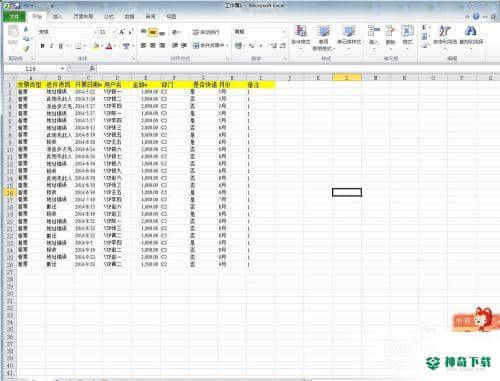Decrease indent icon
The height and width of the screenshot is (381, 500).
click(x=175, y=45)
